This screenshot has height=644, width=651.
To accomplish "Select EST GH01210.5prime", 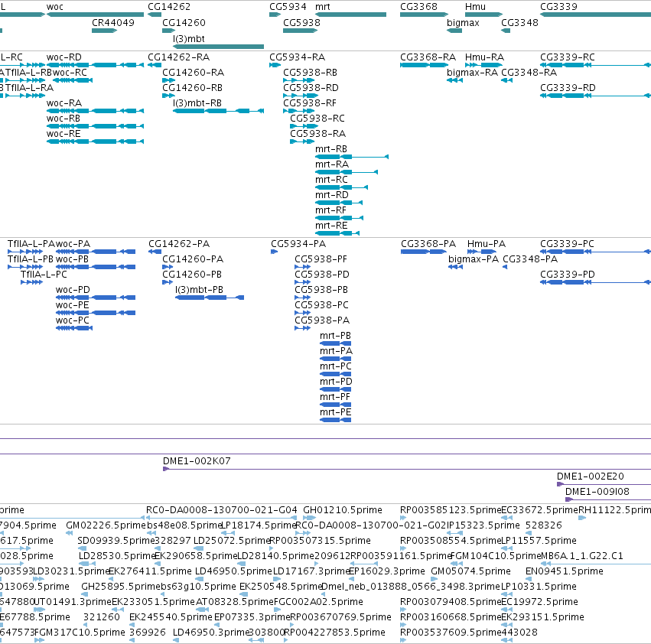I will (343, 510).
